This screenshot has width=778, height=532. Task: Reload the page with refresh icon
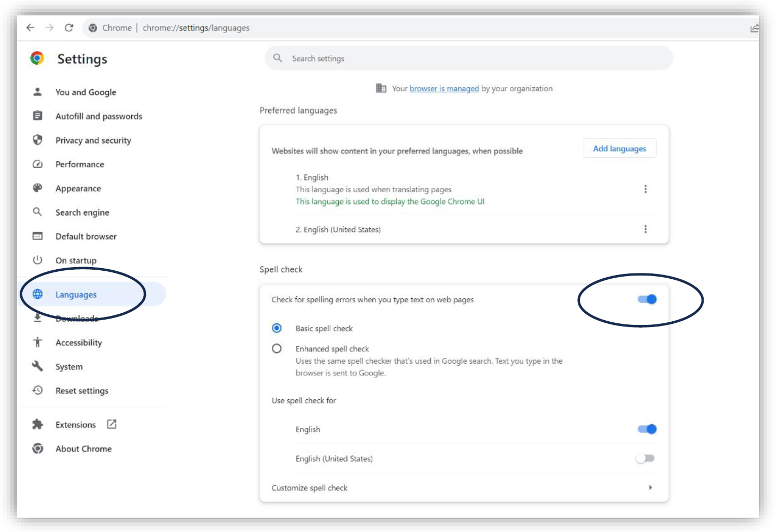pos(69,28)
